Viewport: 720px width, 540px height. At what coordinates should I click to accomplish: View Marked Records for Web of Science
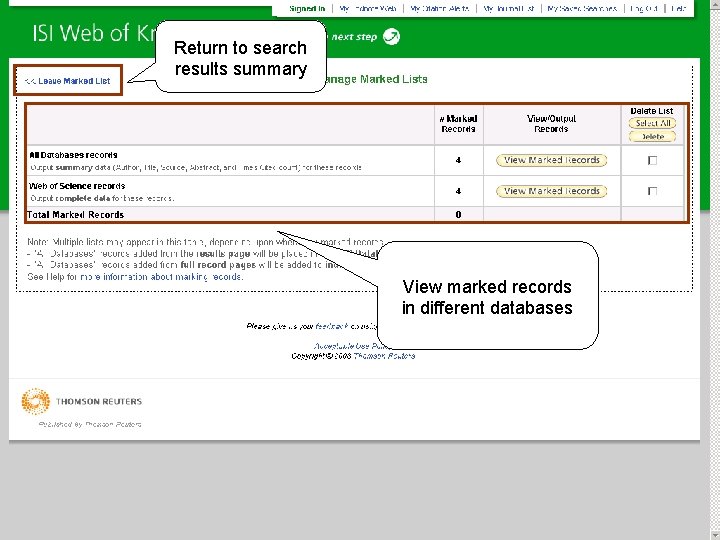[551, 191]
